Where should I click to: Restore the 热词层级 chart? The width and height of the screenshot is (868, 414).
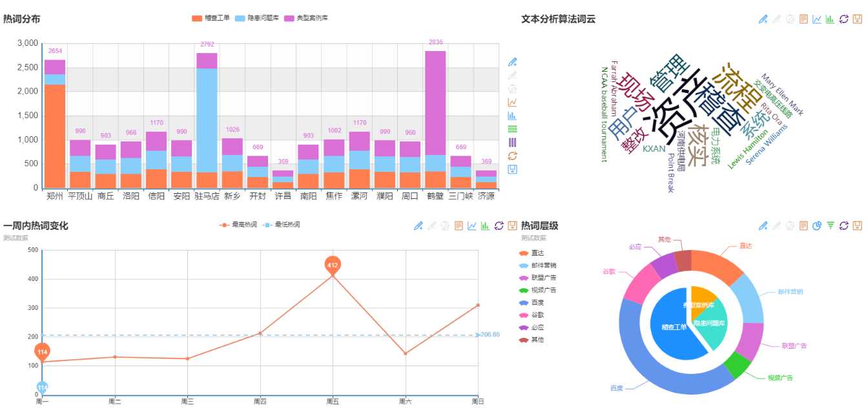pyautogui.click(x=843, y=225)
